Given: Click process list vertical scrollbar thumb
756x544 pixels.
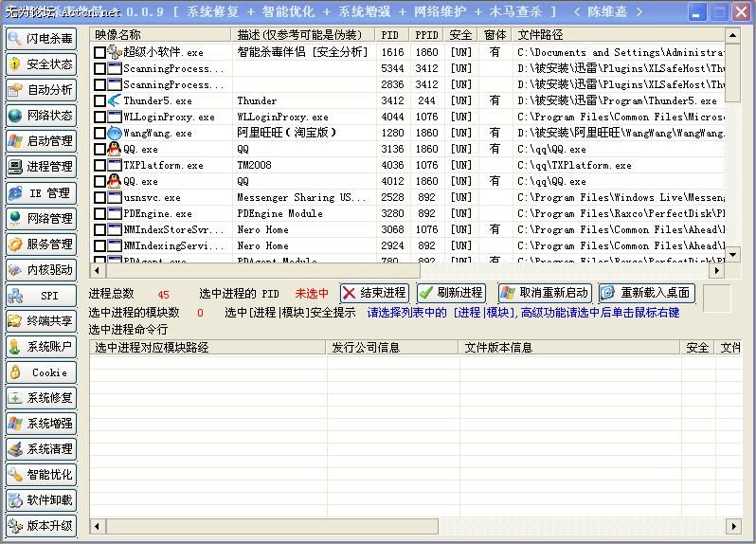Looking at the screenshot, I should click(732, 72).
